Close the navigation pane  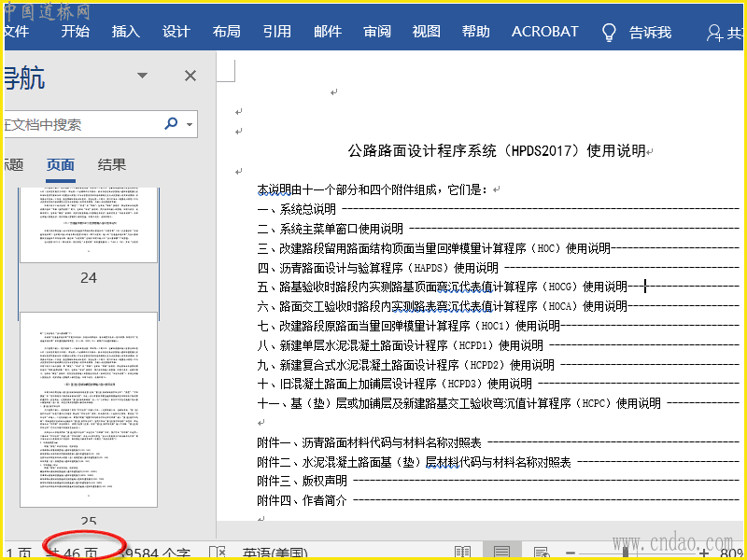[190, 76]
